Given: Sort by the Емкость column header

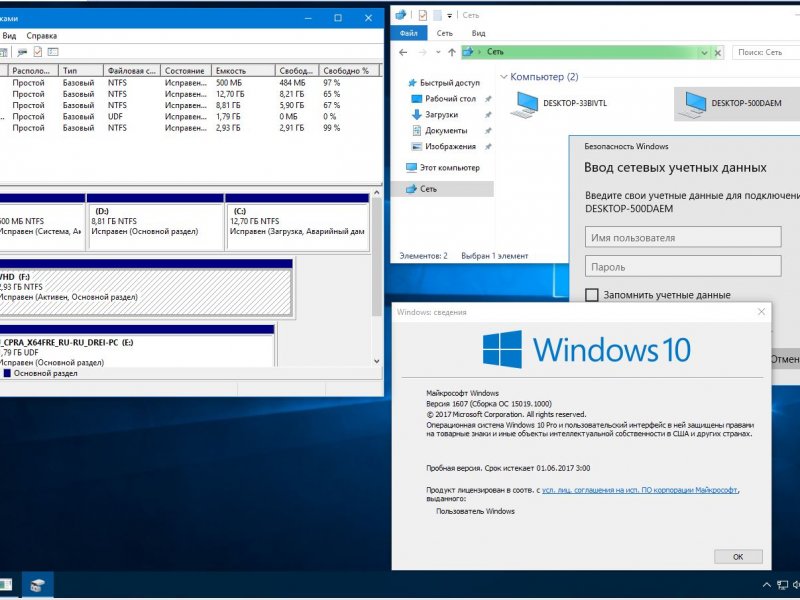Looking at the screenshot, I should pos(243,70).
